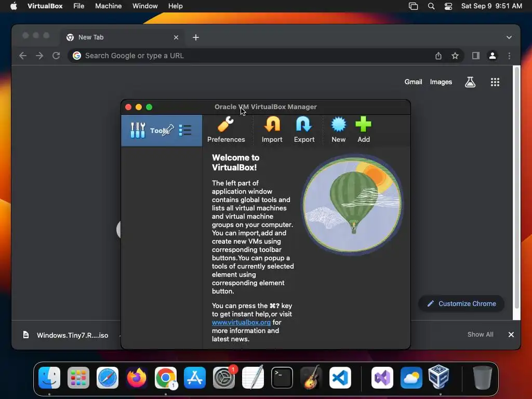This screenshot has height=399, width=532.
Task: Open Chrome profile avatar menu
Action: pos(493,56)
